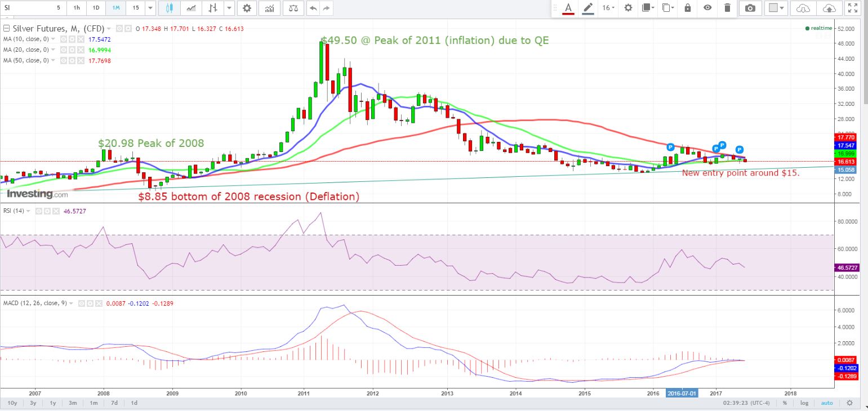Hide the MA (10, close, 0) indicator

tap(64, 39)
